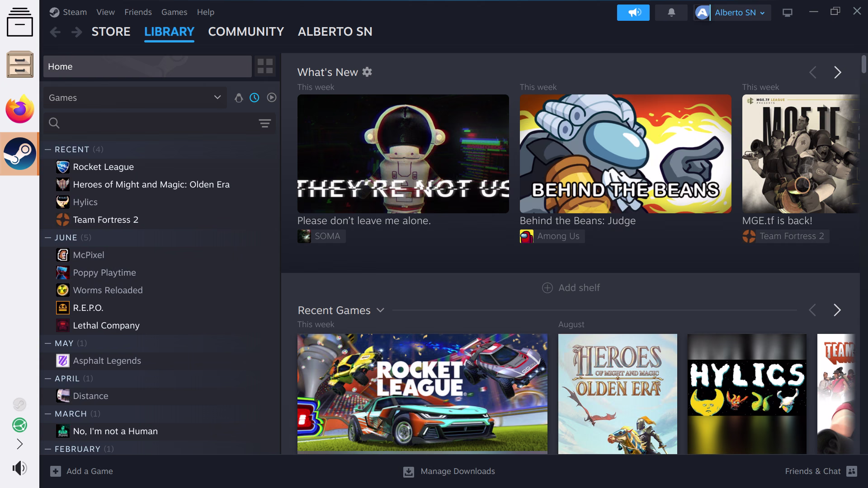Open What's New settings gear
The width and height of the screenshot is (868, 488).
(367, 72)
